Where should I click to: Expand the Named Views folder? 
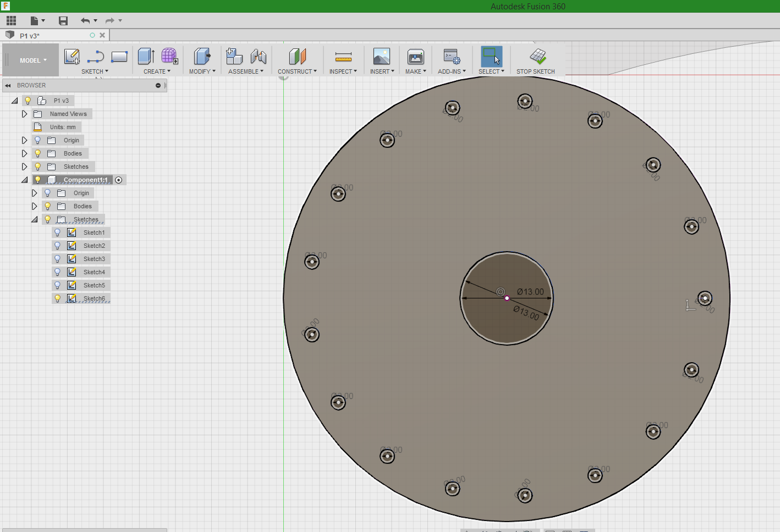click(x=24, y=114)
